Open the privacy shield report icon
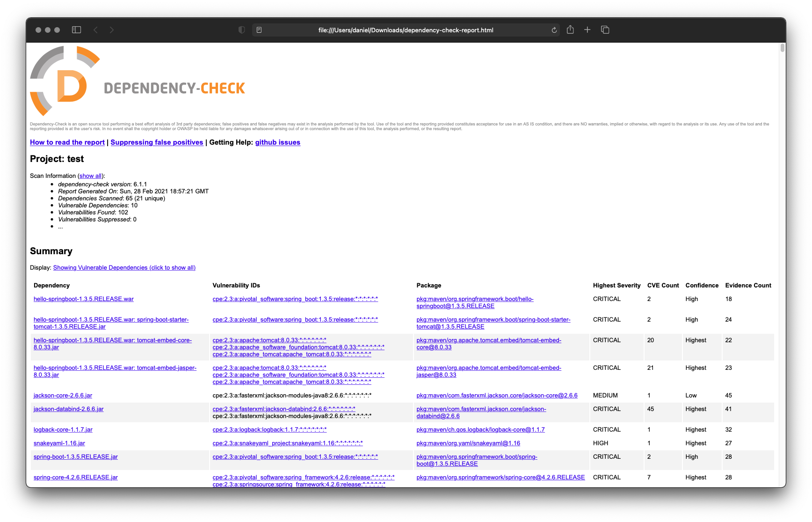The width and height of the screenshot is (812, 522). (x=242, y=30)
